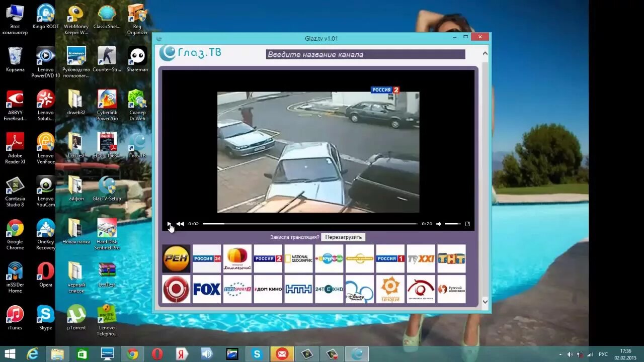
Task: Click the Глаз.ТВ logo in the app header
Action: pyautogui.click(x=190, y=53)
